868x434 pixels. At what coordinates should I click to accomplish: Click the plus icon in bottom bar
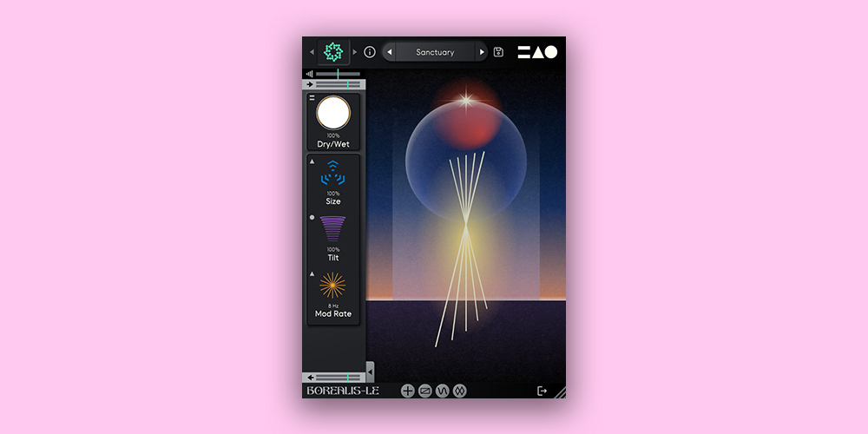[x=408, y=391]
